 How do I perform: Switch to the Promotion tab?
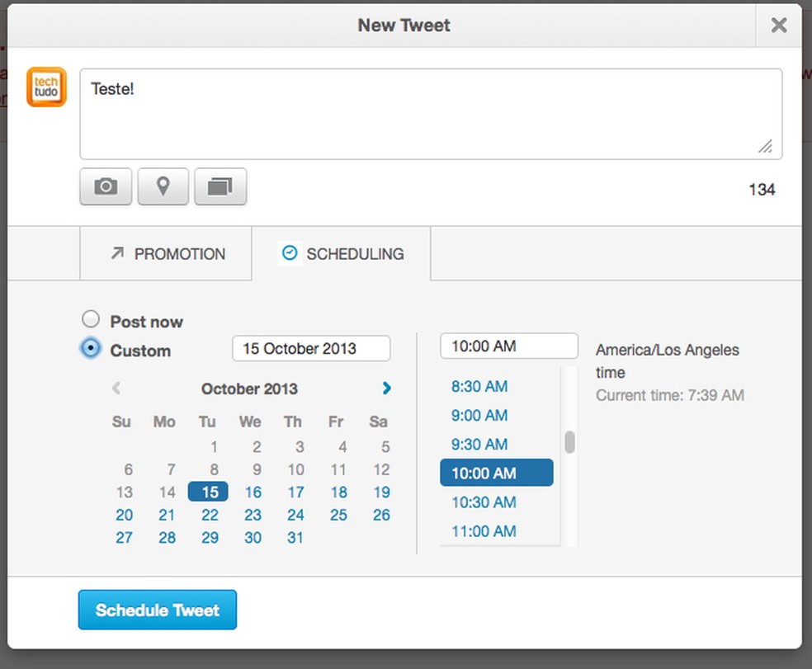coord(168,253)
